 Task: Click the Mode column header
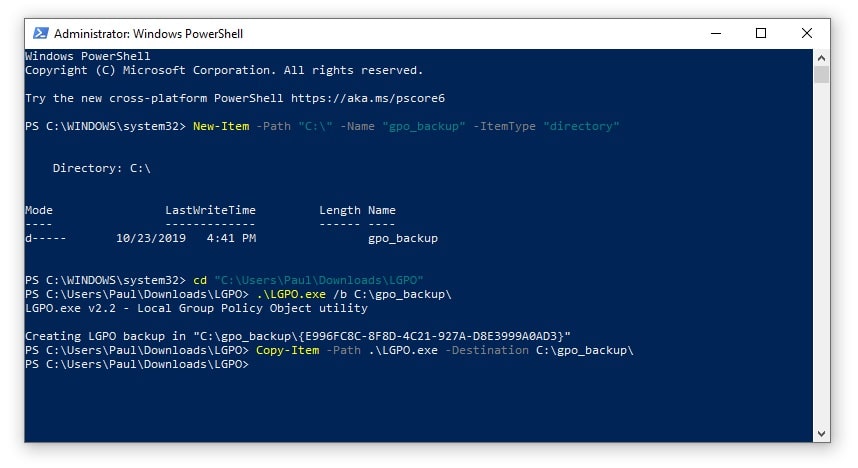click(x=39, y=210)
